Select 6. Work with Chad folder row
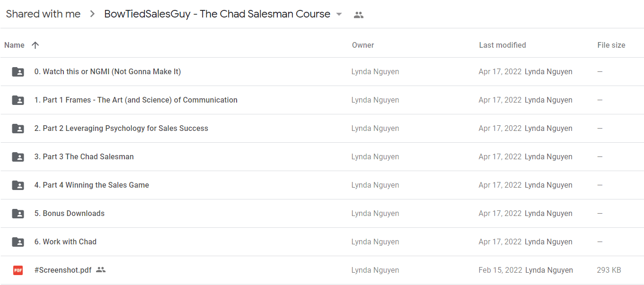644x285 pixels. 322,242
